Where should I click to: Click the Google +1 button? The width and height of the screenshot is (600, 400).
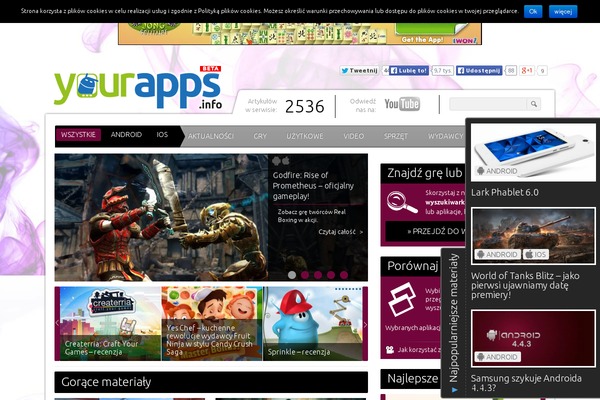pyautogui.click(x=527, y=70)
